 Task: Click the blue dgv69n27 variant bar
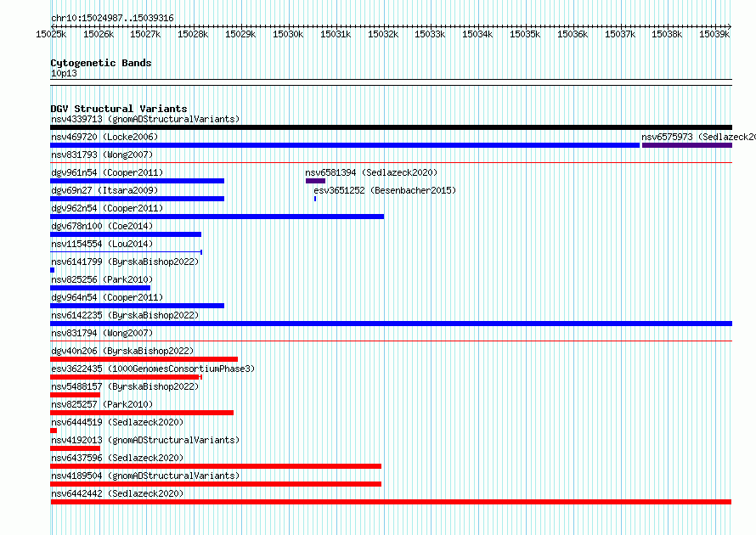pos(137,199)
